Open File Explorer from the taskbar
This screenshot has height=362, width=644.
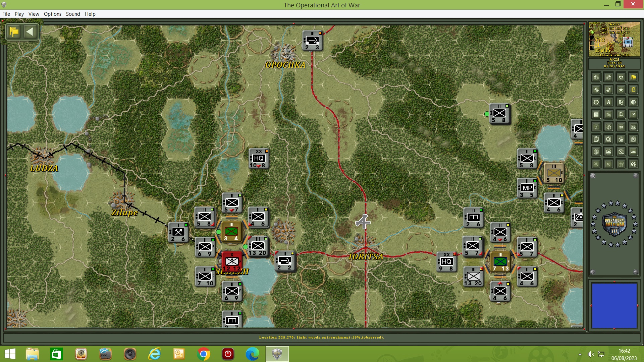tap(32, 354)
